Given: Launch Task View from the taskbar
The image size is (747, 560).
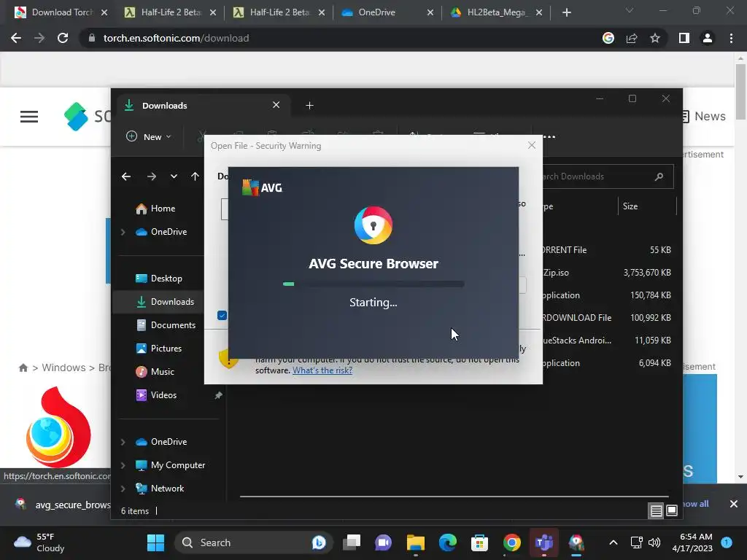Looking at the screenshot, I should (352, 542).
